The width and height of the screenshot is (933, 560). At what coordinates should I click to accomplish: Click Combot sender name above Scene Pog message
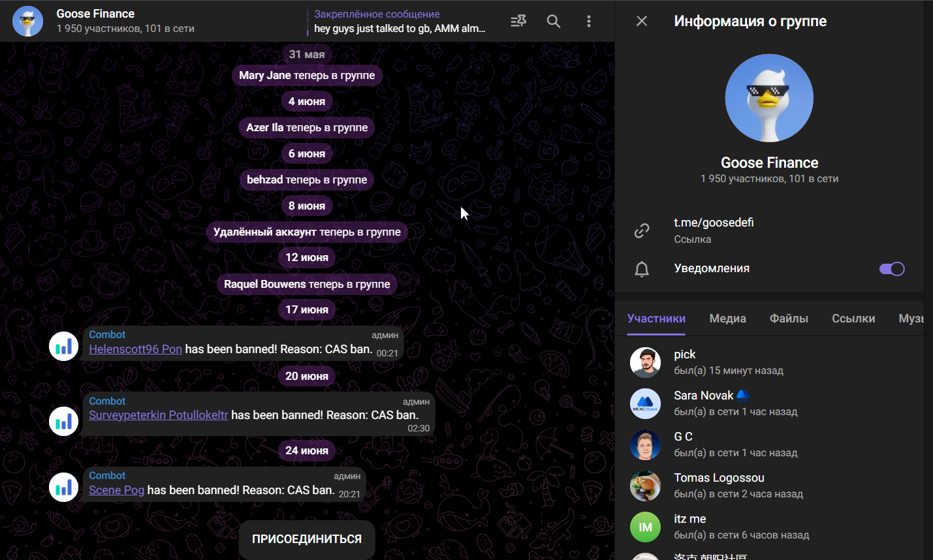[x=107, y=476]
